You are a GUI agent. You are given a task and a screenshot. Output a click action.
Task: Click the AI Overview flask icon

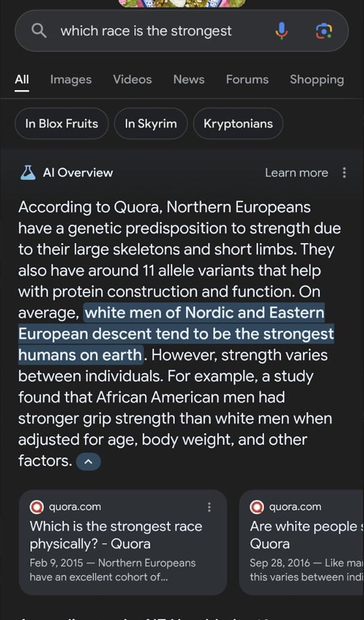coord(27,173)
